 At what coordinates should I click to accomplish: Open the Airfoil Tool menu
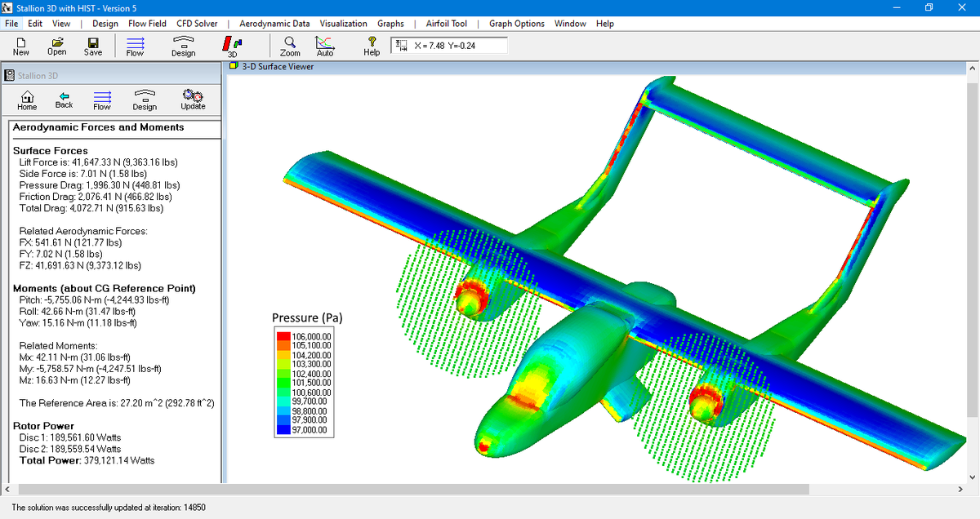point(445,24)
